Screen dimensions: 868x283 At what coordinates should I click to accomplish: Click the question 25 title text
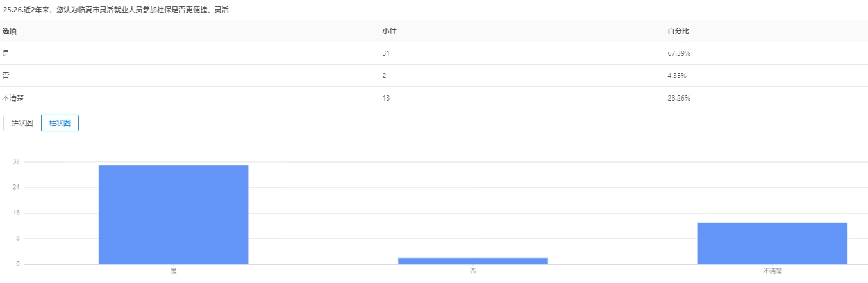tap(116, 10)
